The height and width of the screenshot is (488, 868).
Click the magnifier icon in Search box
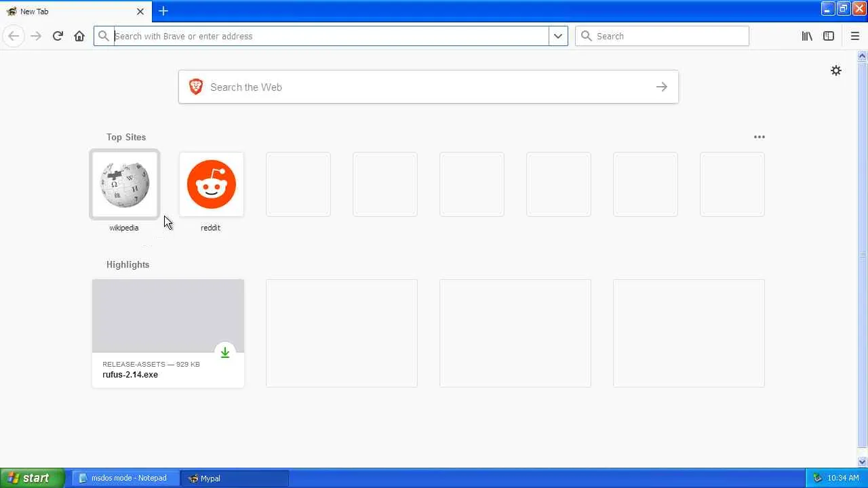587,36
